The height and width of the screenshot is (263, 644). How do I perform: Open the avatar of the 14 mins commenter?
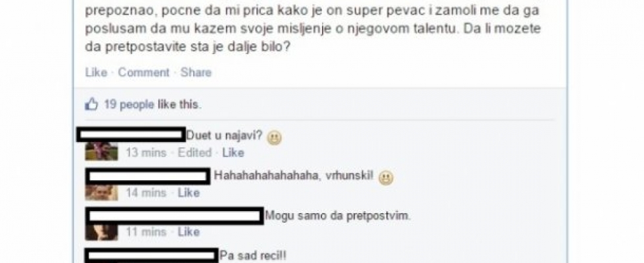[x=101, y=192]
